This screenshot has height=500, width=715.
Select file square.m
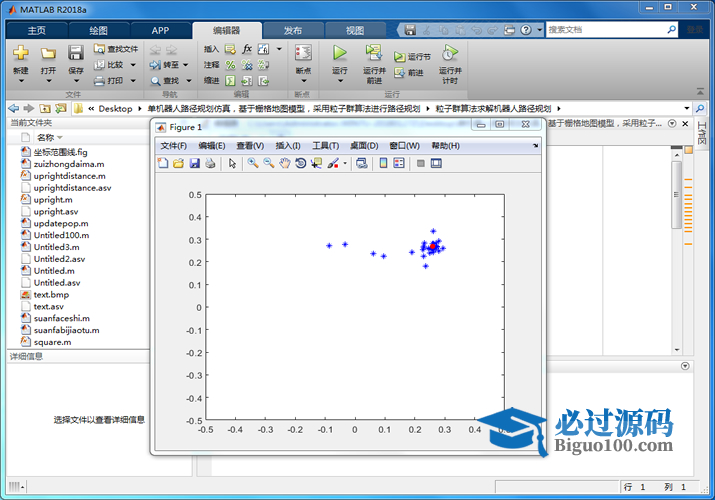point(52,342)
